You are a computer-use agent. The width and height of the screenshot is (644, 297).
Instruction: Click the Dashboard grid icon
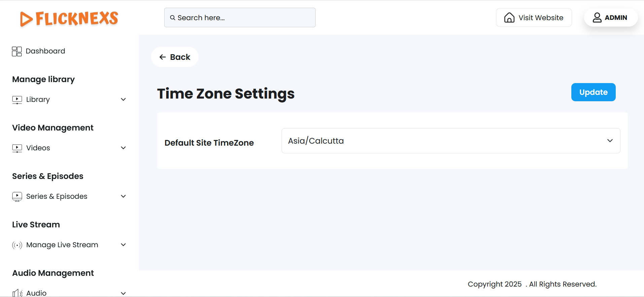(x=17, y=51)
